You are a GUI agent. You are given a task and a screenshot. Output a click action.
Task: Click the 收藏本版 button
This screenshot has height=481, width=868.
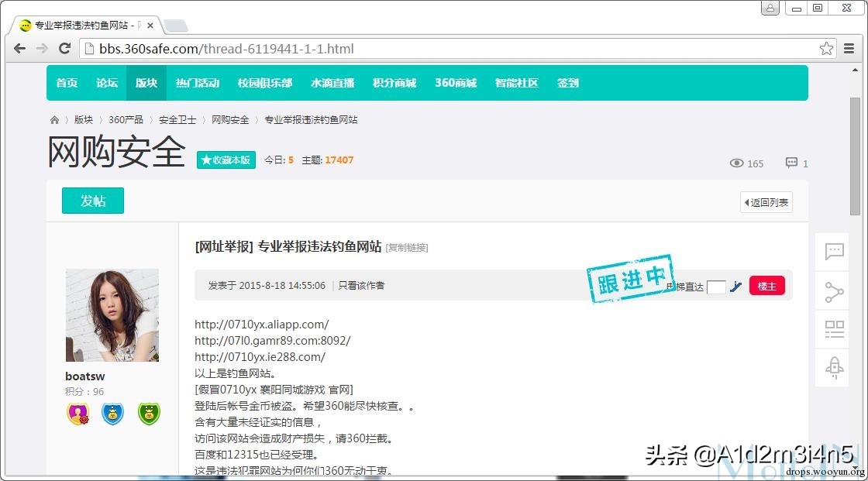tap(226, 160)
